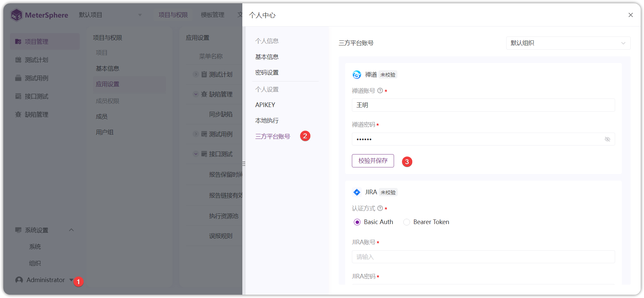Select Bearer Token authentication method
Screen dimensions: 644x298
(426, 222)
